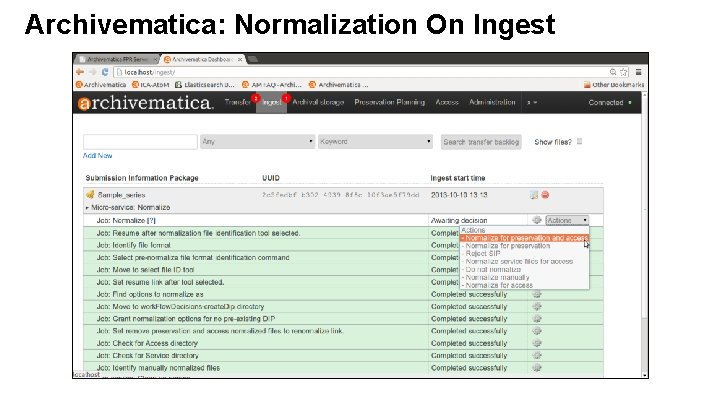Open the report icon beside Sample_series
720x405 pixels.
535,195
